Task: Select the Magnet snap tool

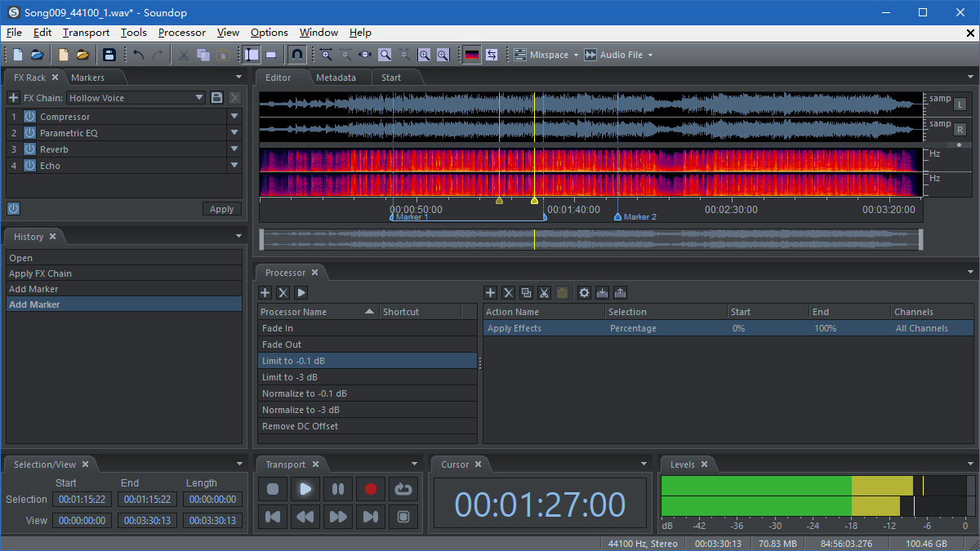Action: pyautogui.click(x=296, y=54)
